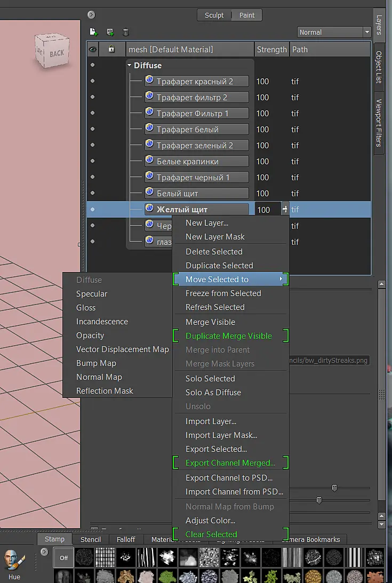Select the Off stamp thumbnail
Image resolution: width=392 pixels, height=583 pixels.
point(63,558)
